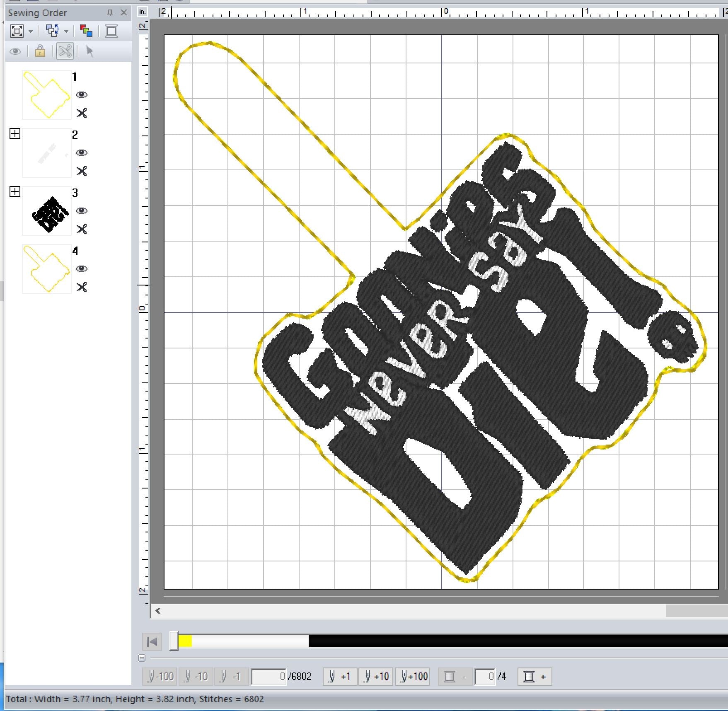Jump to start of stitch simulation
This screenshot has height=711, width=728.
(152, 642)
